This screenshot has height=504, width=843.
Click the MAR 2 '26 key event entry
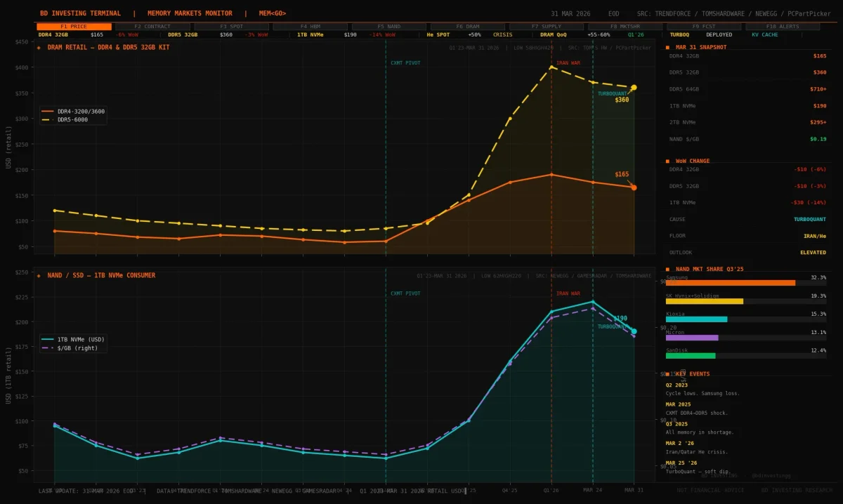coord(698,448)
